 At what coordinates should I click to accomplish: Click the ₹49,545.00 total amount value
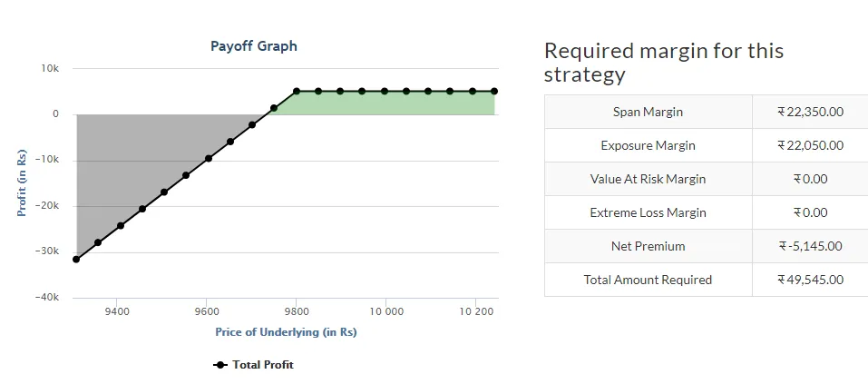[x=810, y=280]
